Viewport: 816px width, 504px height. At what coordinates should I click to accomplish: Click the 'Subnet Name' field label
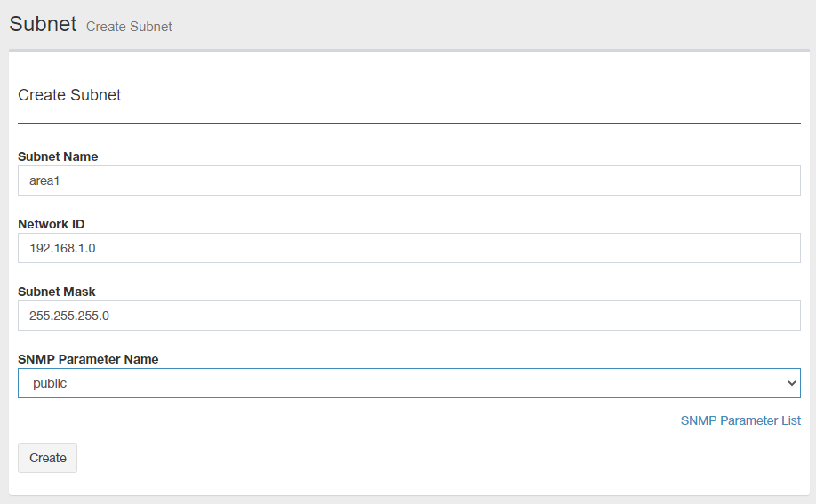(58, 156)
